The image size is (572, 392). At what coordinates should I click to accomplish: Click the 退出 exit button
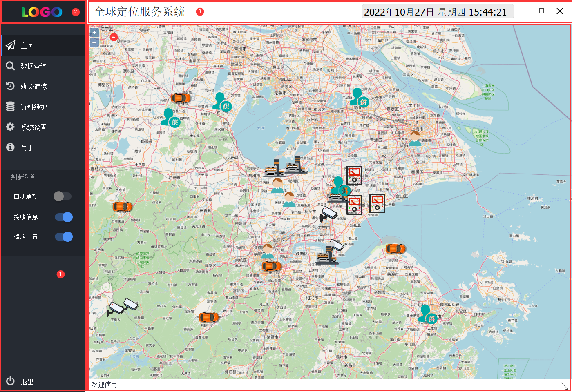click(43, 381)
